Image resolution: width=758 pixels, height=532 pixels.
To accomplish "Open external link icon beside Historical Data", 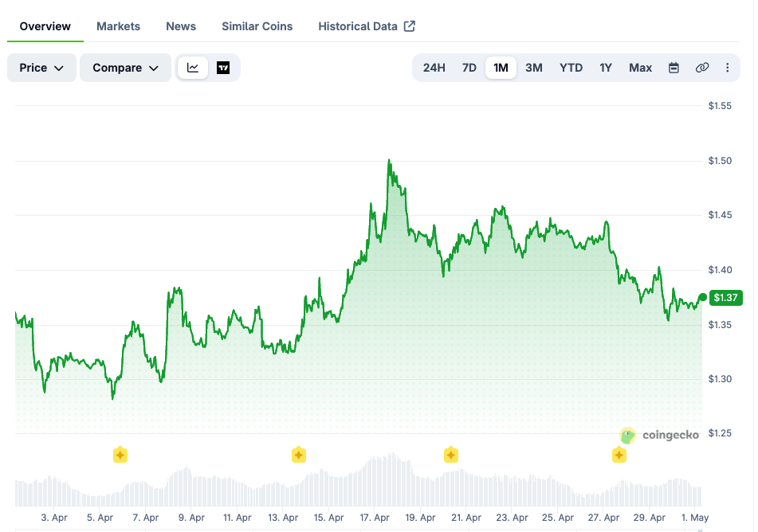I will pos(410,26).
